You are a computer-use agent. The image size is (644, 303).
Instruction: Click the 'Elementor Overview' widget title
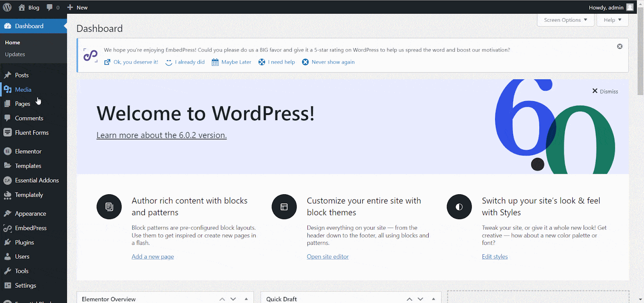click(109, 299)
